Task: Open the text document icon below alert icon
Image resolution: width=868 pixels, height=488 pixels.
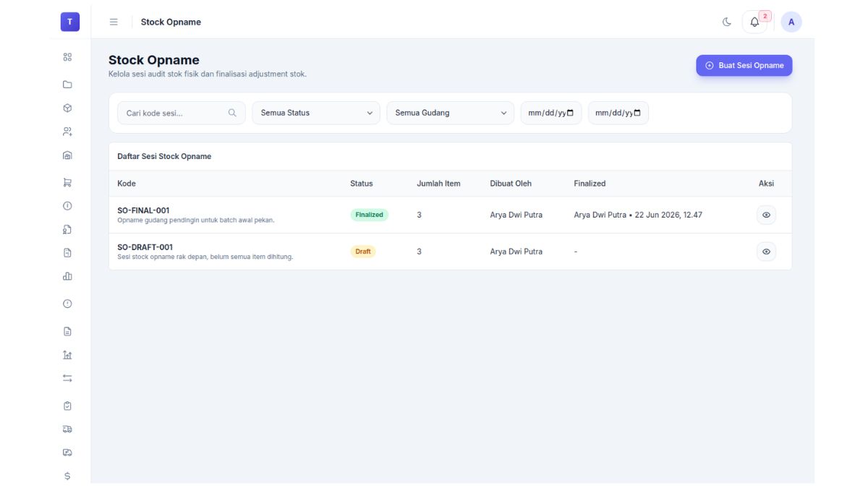Action: (67, 332)
